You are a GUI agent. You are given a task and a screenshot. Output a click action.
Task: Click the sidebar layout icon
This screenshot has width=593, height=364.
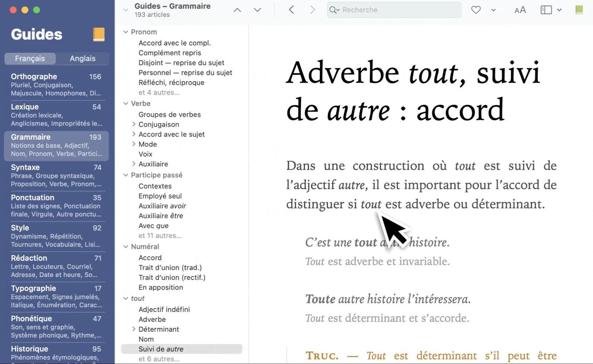pyautogui.click(x=546, y=10)
